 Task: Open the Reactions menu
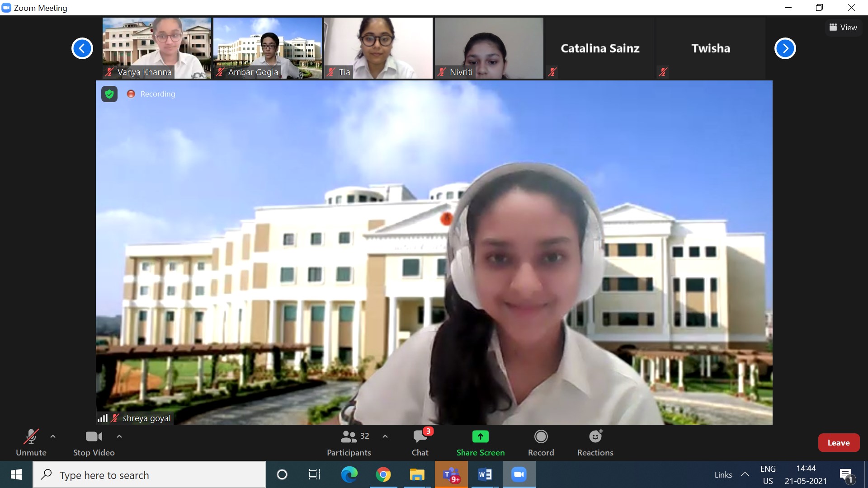click(x=595, y=442)
